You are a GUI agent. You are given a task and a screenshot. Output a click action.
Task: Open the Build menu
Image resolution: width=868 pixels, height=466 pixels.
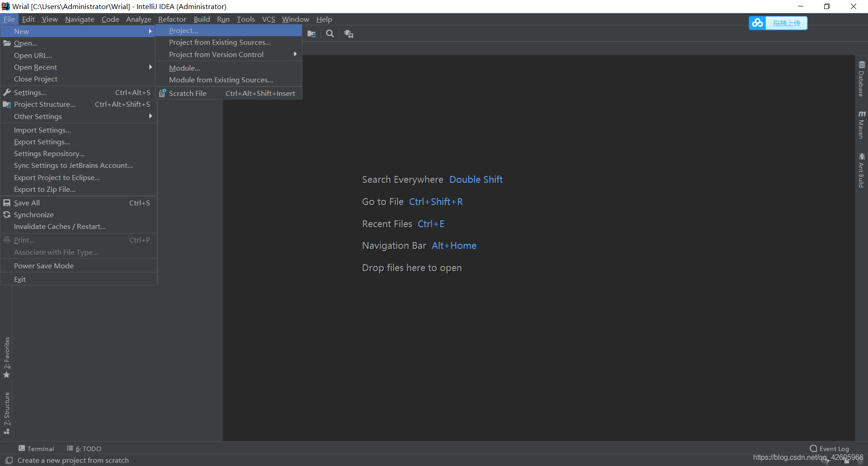[x=202, y=19]
